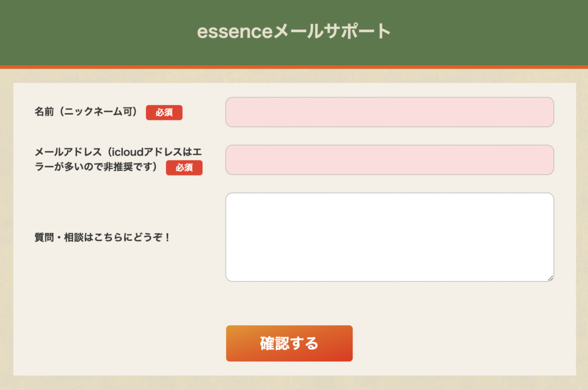Click the essenceメールサポート header title
This screenshot has width=588, height=390.
click(294, 31)
